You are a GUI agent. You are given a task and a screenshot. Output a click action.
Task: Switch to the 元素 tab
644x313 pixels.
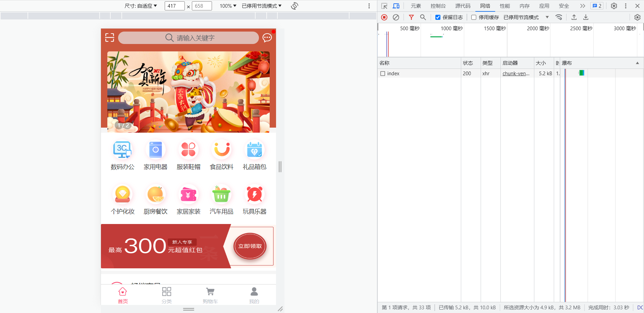tap(416, 6)
